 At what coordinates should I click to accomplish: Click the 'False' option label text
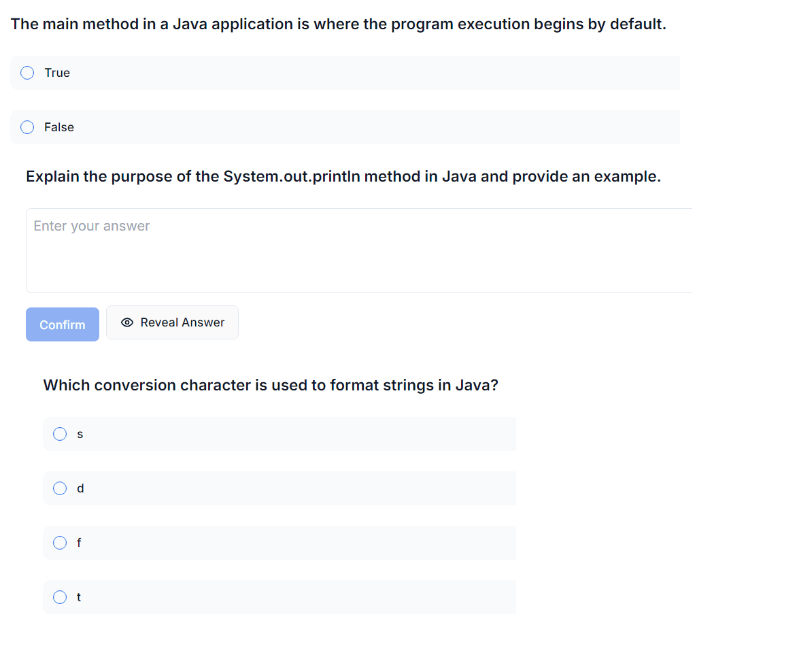[x=59, y=127]
